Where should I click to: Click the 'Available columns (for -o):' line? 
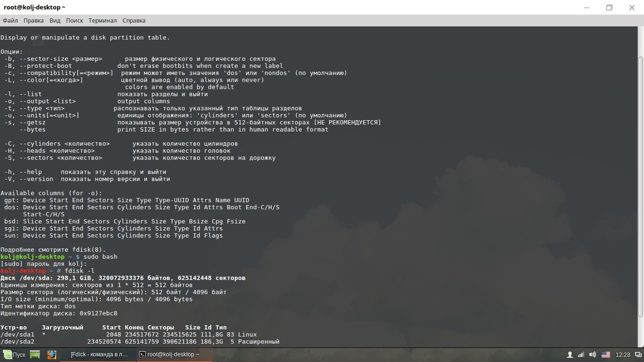click(51, 193)
